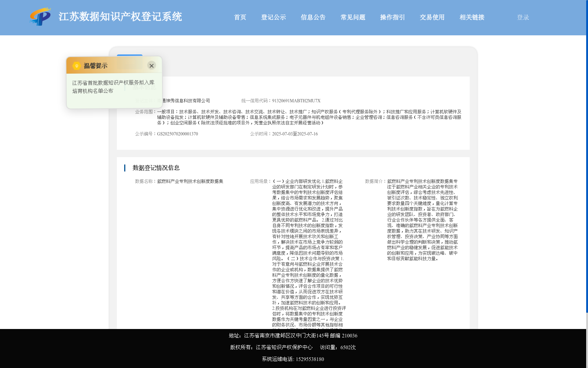Select the data name 氢燃料产业专利技术创新度数据集
Screen dimensions: 588x368
[190, 181]
